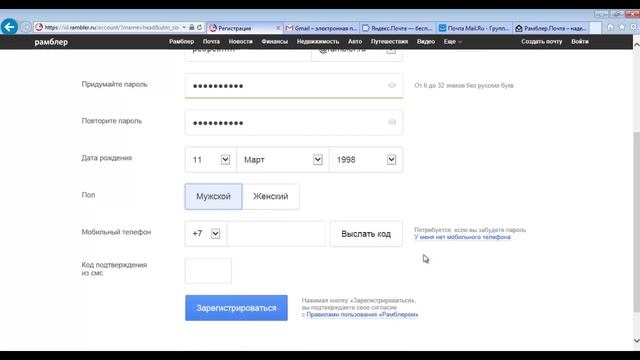Switch to the Яндекс.Почта tab
Screen dimensions: 640x360
click(397, 28)
